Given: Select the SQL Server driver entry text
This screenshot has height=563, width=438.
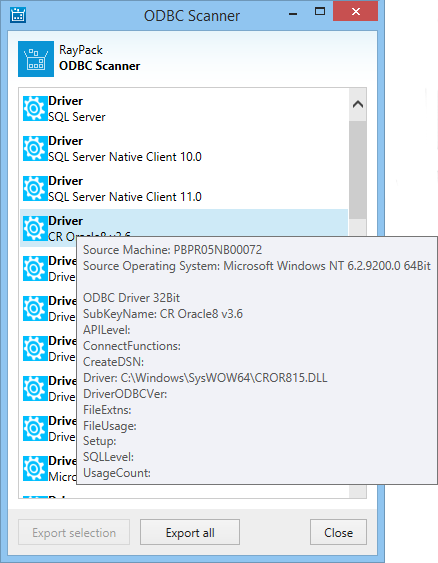Looking at the screenshot, I should coord(77,117).
